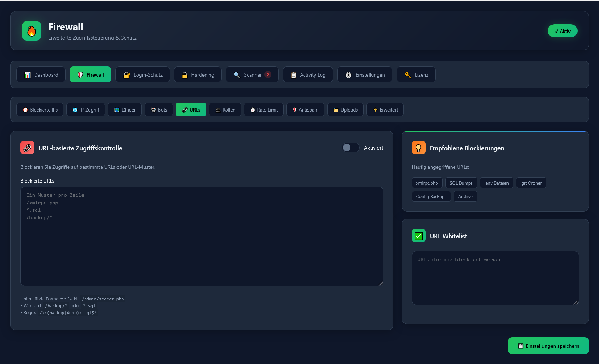This screenshot has width=599, height=364.
Task: Click the Bots robot icon
Action: tap(153, 109)
